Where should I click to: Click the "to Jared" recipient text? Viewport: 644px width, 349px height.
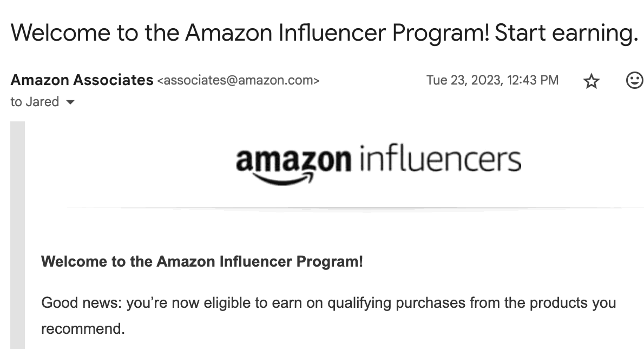(35, 102)
